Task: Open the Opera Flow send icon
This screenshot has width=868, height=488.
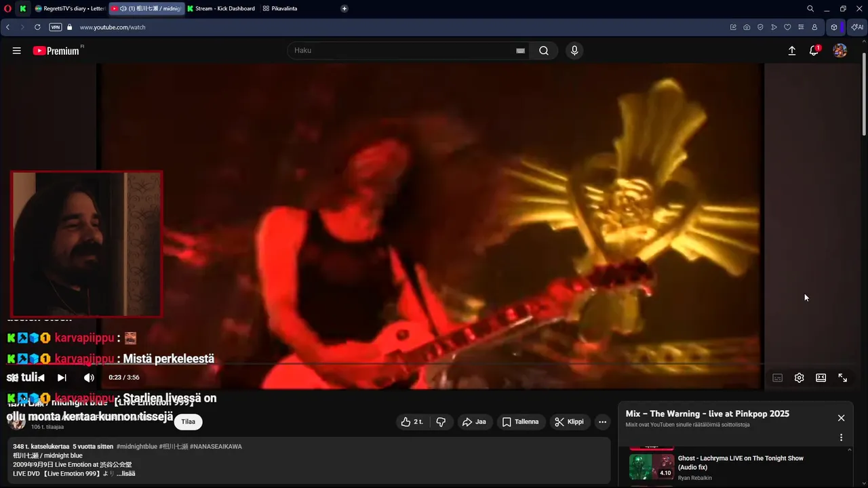Action: pos(774,27)
